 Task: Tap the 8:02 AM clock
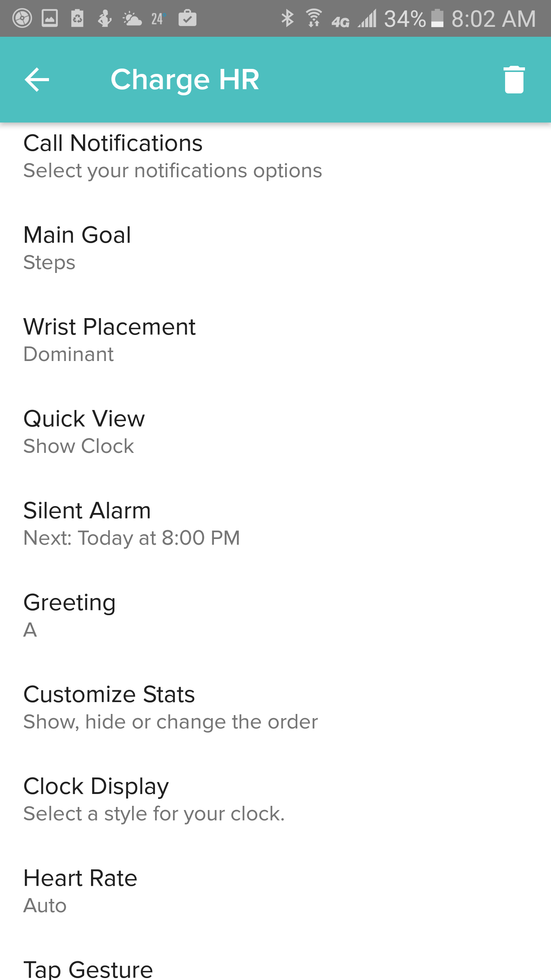click(493, 18)
